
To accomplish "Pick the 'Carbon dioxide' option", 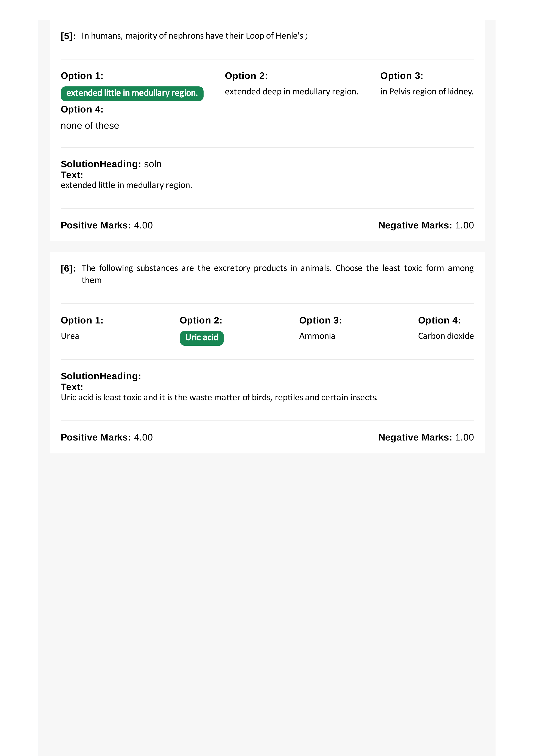I will 446,336.
